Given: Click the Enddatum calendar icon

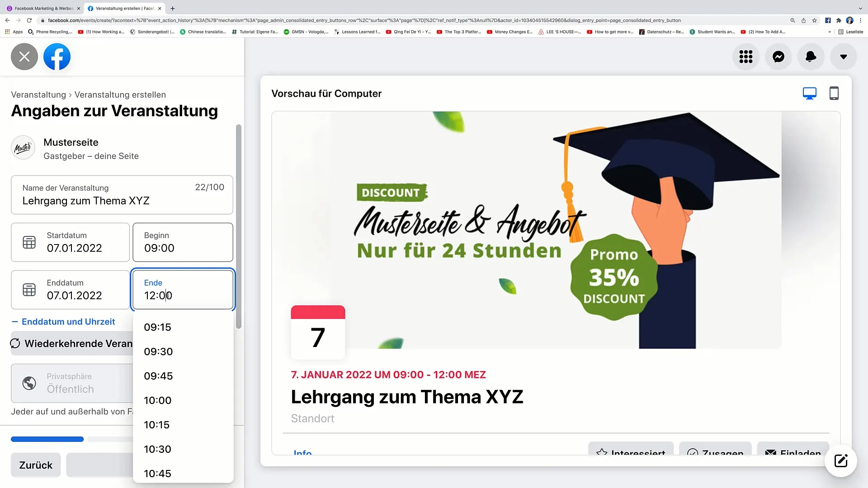Looking at the screenshot, I should point(29,290).
